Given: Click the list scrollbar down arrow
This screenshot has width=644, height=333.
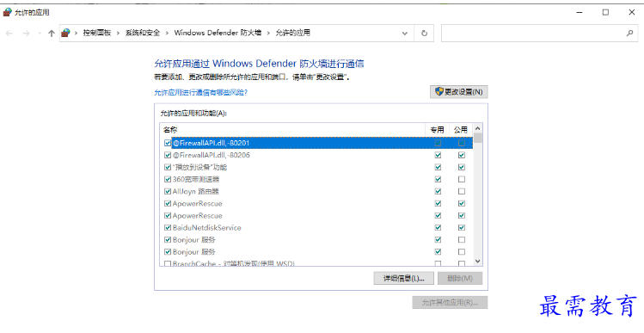Looking at the screenshot, I should 477,261.
